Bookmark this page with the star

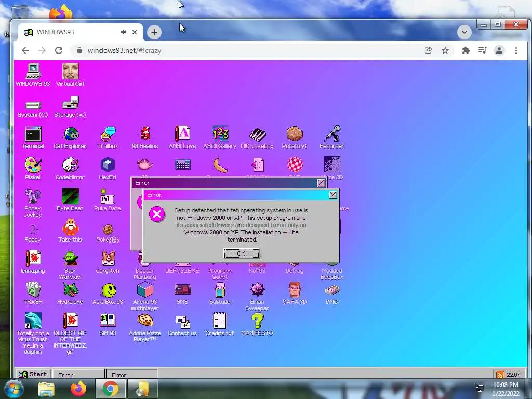tap(445, 50)
